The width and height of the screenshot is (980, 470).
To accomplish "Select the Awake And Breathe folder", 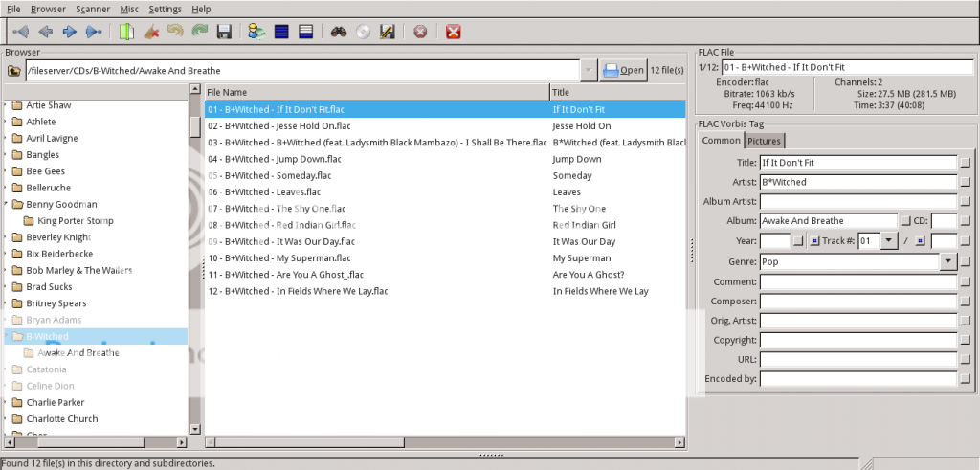I will (78, 352).
